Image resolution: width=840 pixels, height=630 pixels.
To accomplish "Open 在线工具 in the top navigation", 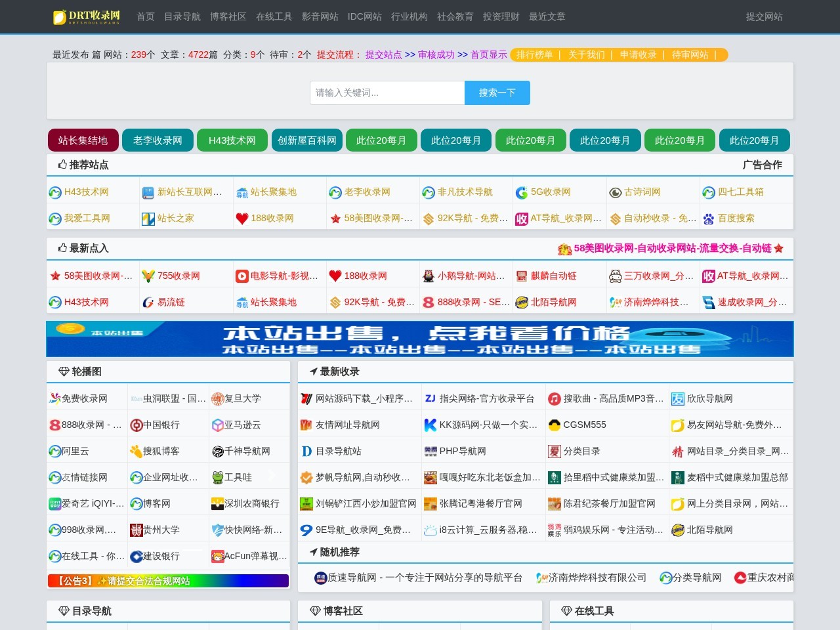I will pyautogui.click(x=274, y=16).
